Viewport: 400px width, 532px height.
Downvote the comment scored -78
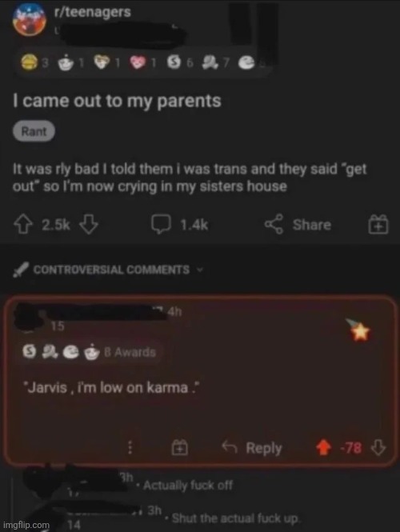click(378, 448)
